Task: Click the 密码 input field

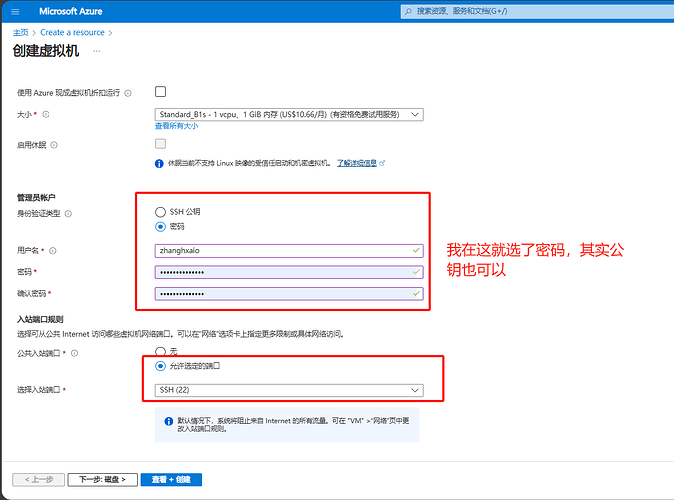Action: click(x=289, y=272)
